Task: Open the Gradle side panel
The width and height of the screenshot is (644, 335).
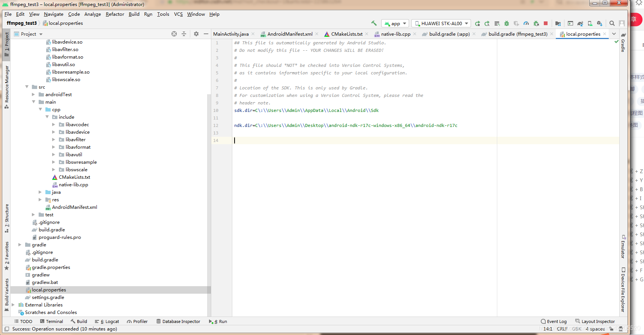Action: 623,42
